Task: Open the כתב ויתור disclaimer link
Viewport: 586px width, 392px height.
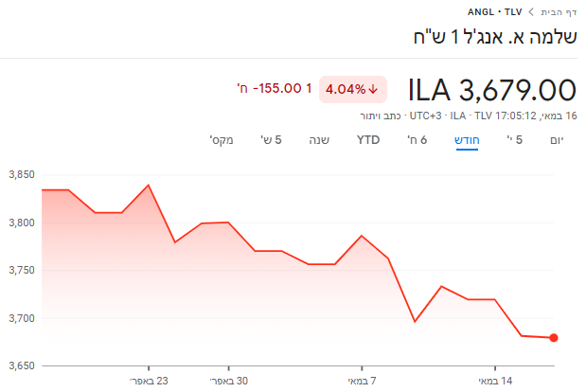Action: pyautogui.click(x=381, y=116)
